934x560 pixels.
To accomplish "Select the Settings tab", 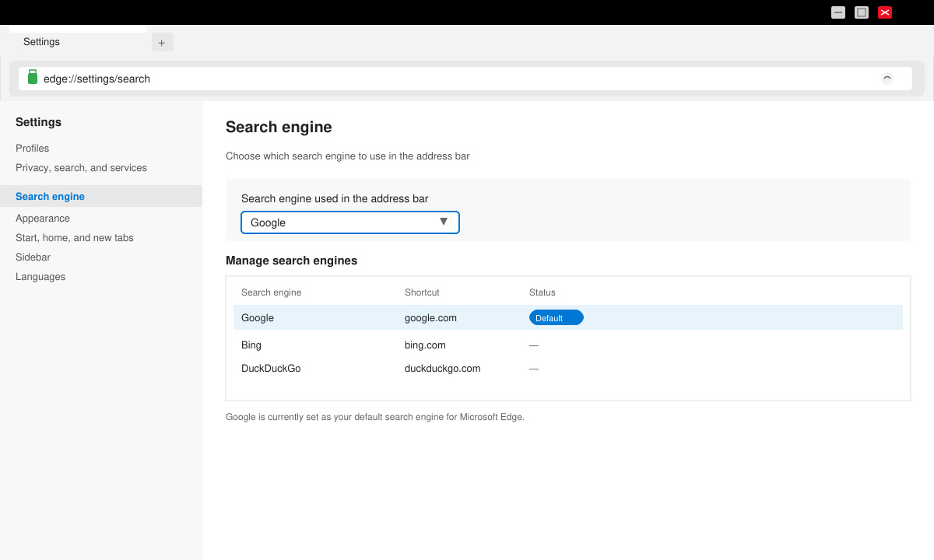I will (78, 42).
